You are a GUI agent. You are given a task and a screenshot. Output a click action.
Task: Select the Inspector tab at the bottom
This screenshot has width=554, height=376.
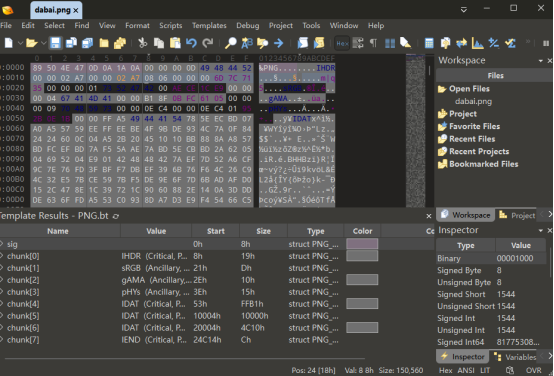[463, 357]
